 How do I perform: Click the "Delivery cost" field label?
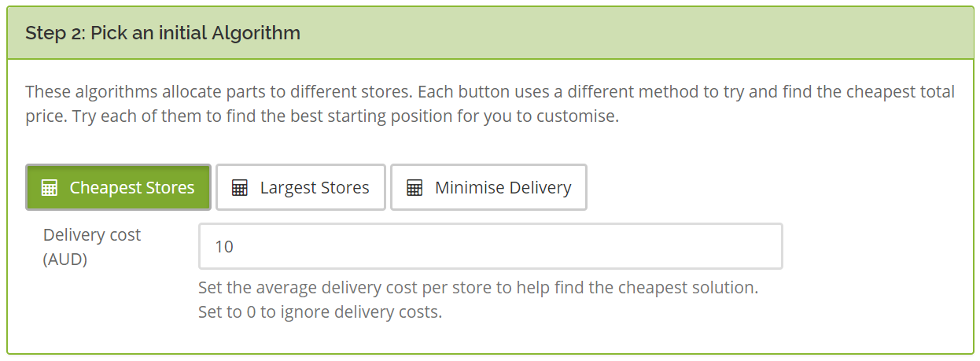point(92,234)
